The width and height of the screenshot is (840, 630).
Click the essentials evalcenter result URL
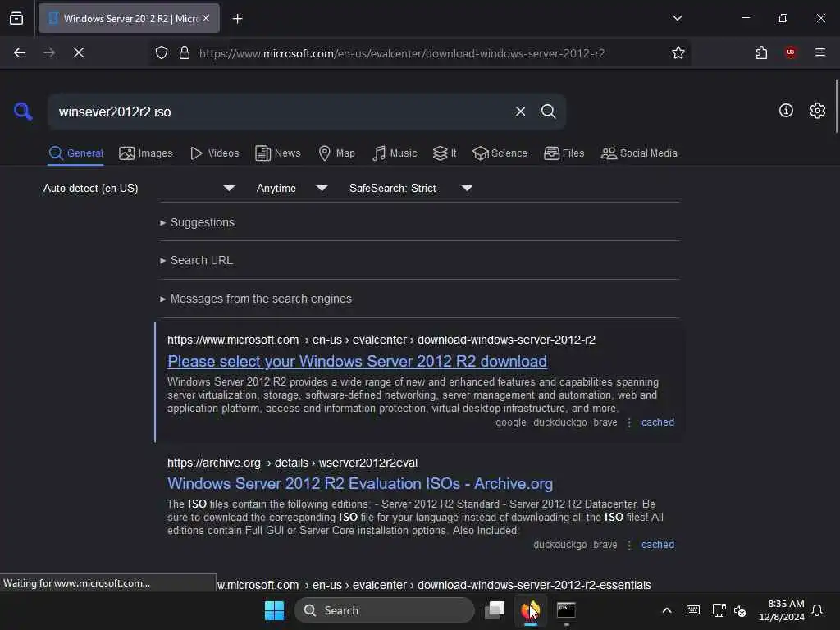coord(434,585)
